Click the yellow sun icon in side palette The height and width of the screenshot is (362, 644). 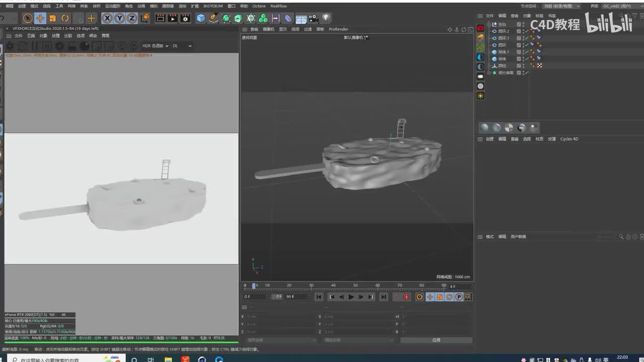coord(480,96)
